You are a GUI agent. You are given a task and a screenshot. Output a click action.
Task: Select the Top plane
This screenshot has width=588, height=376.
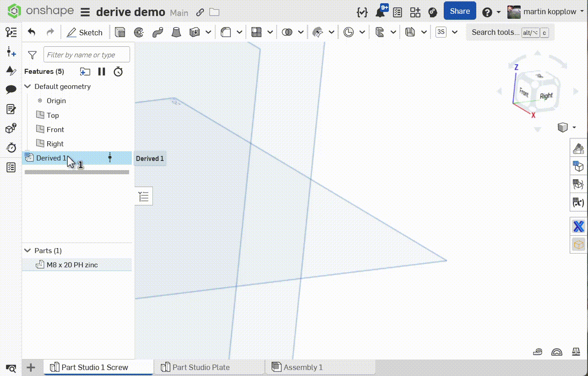(53, 115)
